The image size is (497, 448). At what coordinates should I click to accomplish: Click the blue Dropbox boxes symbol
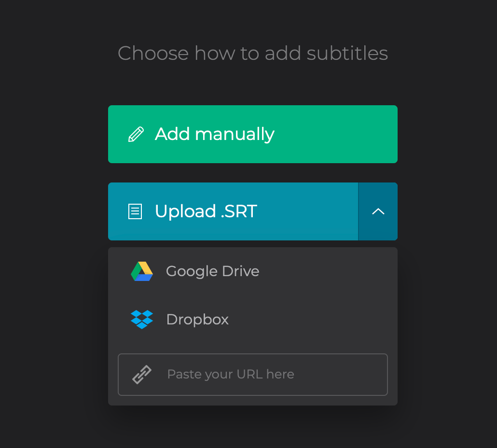142,320
